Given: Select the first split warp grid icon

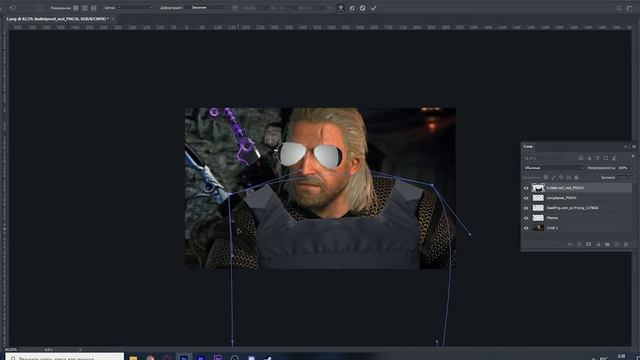Looking at the screenshot, I should pyautogui.click(x=76, y=8).
